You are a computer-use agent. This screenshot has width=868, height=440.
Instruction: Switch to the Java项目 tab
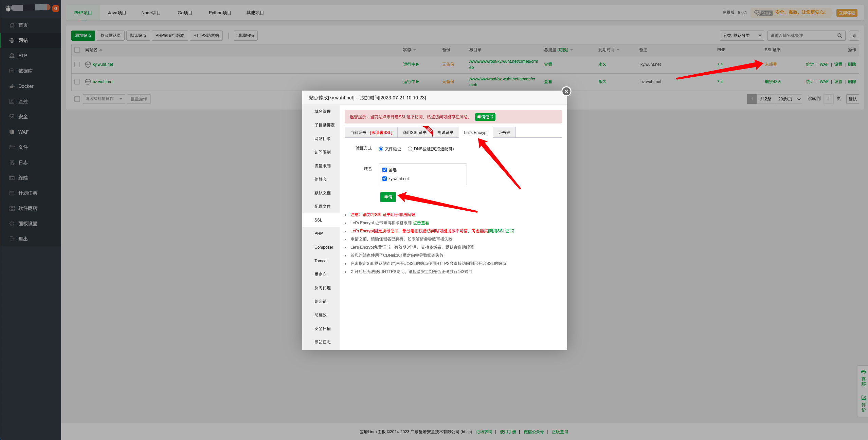click(117, 13)
